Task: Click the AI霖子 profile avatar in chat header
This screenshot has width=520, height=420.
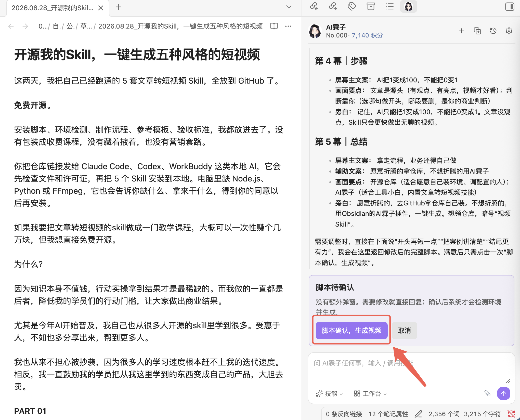Action: 315,31
